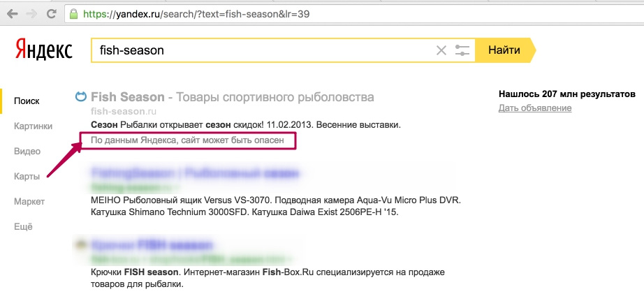Expand the Ещё more services item
Screen dimensions: 644x301
[23, 227]
